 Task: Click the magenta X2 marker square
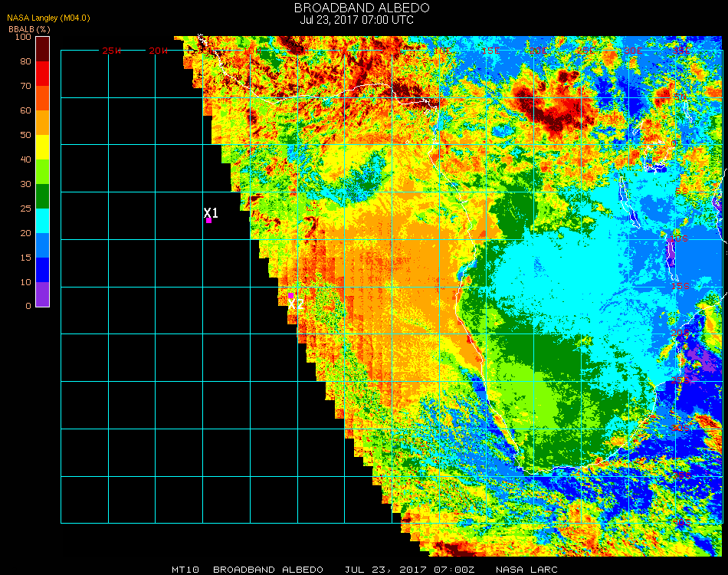[x=290, y=295]
